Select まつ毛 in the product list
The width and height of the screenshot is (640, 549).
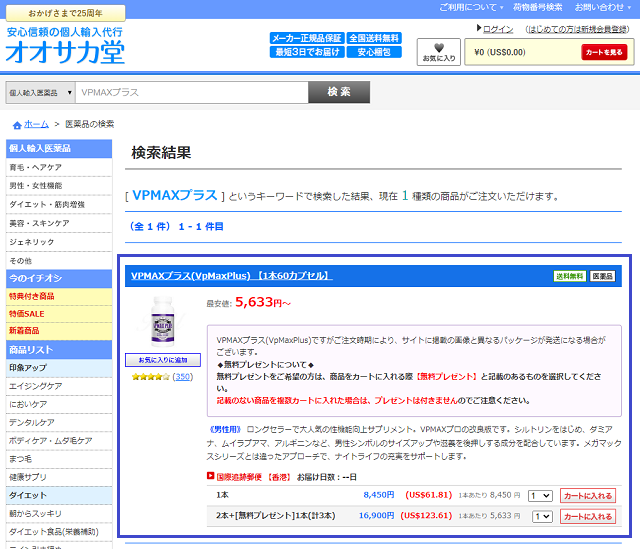(59, 459)
